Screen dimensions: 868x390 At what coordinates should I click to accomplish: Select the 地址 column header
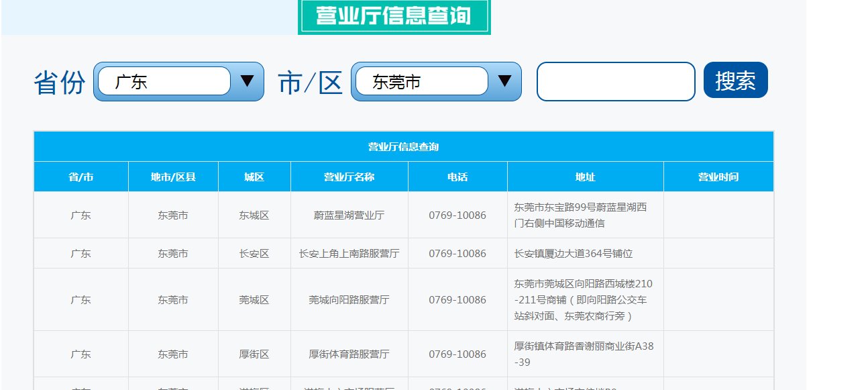(584, 176)
